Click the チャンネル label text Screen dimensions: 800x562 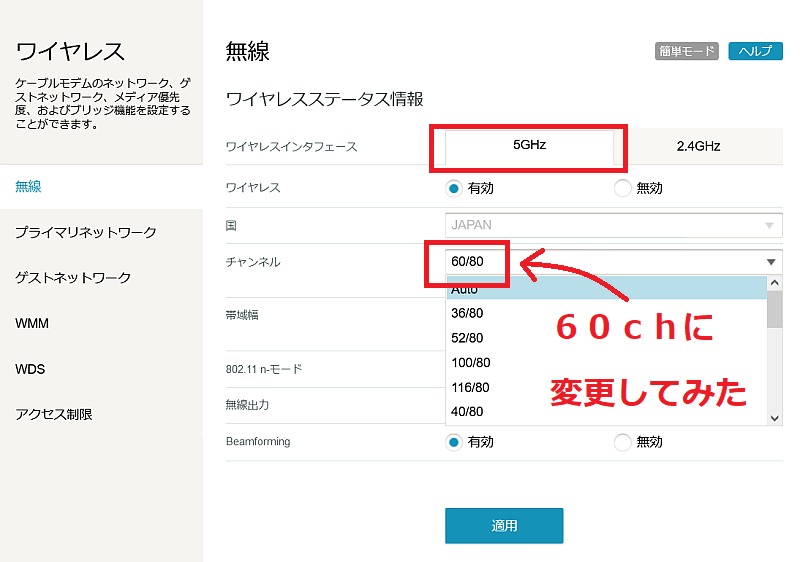(253, 262)
